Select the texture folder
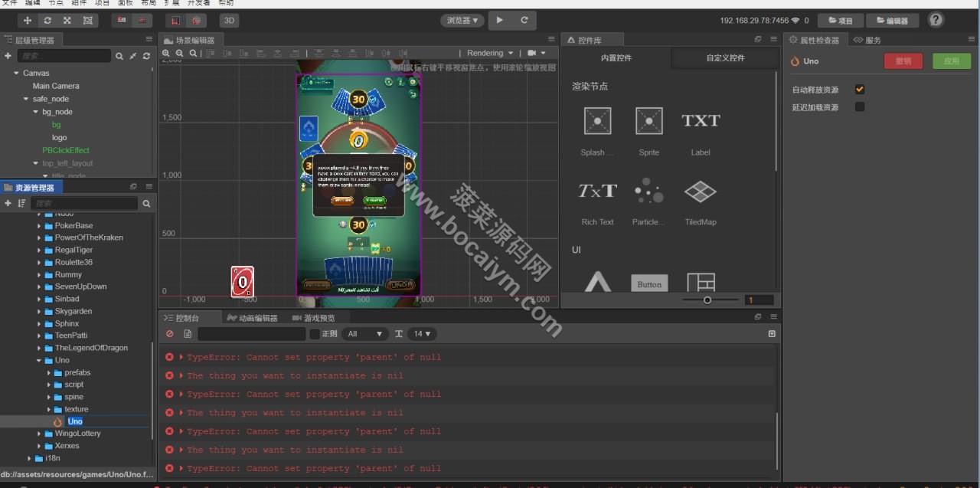 (76, 409)
